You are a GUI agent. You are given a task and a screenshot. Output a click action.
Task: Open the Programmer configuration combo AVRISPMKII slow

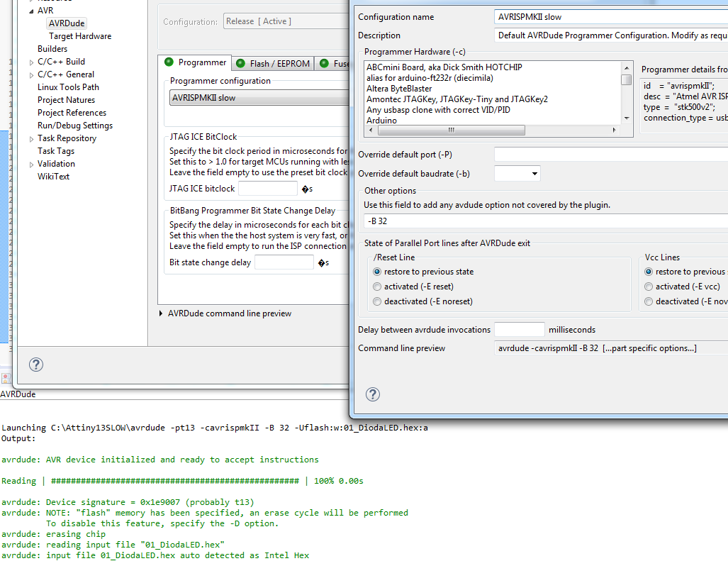(259, 98)
